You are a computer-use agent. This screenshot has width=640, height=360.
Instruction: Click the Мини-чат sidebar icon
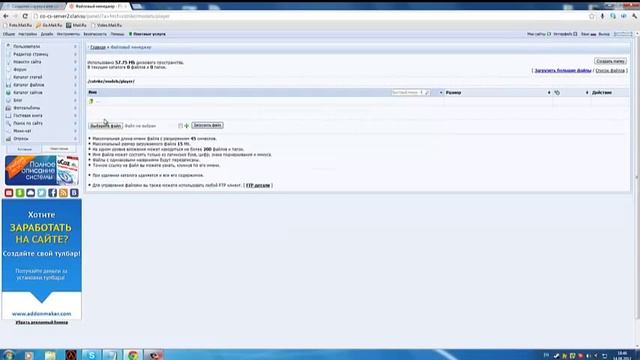point(8,131)
